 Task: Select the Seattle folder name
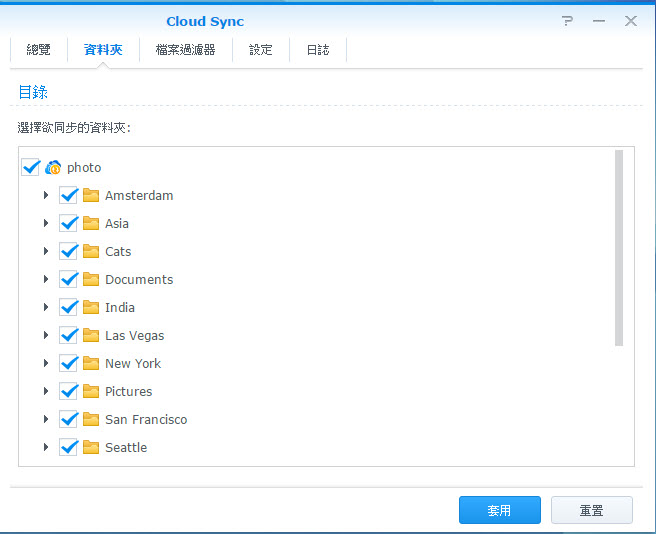pos(126,447)
